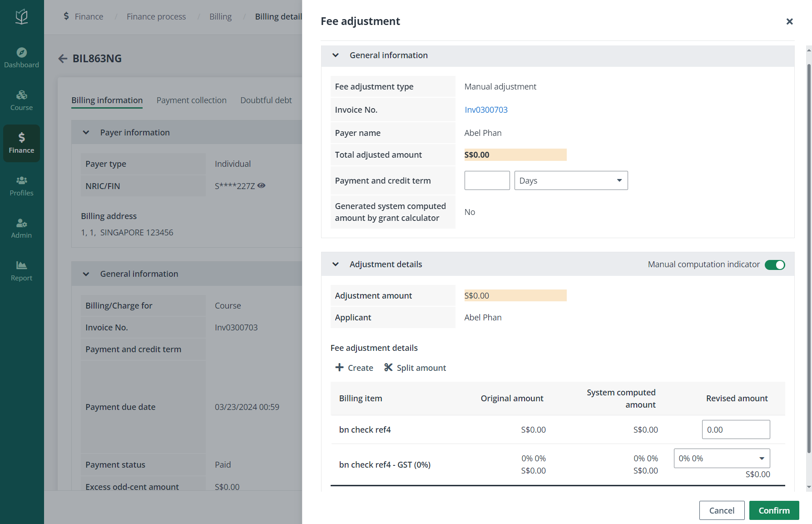Collapse the Adjustment details section
Screen dimensions: 812x524
(336, 264)
